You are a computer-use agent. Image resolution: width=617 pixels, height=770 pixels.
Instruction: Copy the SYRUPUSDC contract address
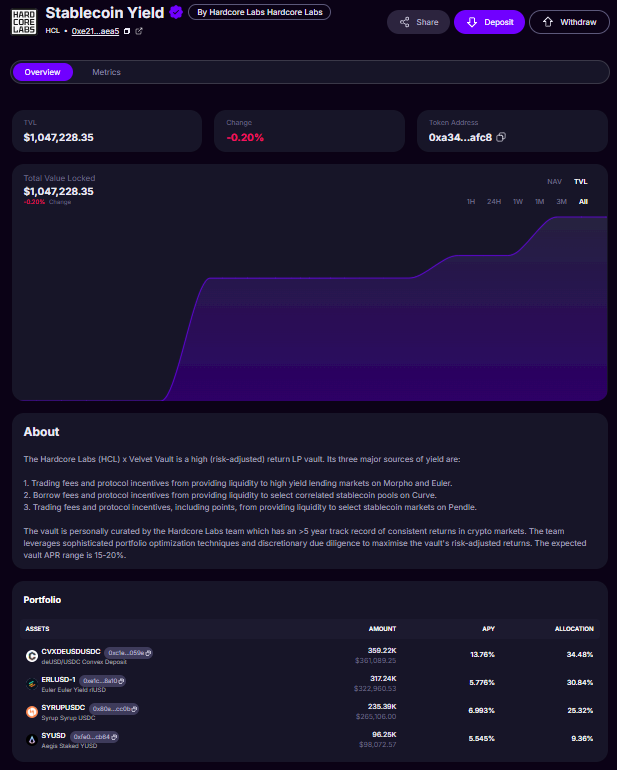click(x=134, y=709)
